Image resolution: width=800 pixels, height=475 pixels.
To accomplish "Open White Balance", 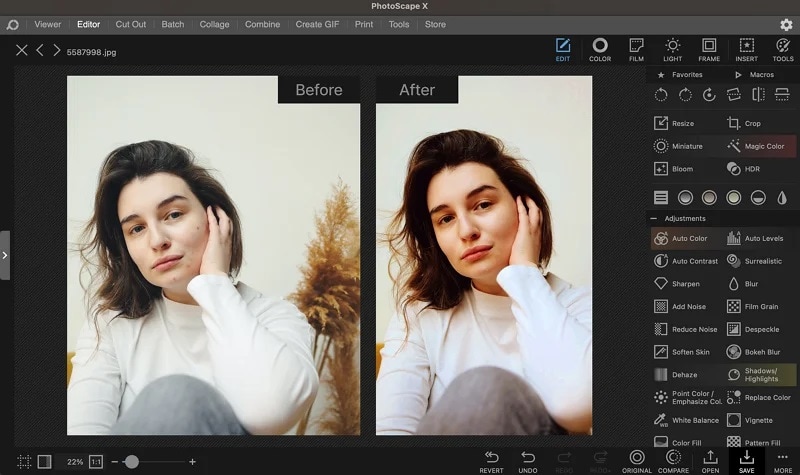I will 686,420.
